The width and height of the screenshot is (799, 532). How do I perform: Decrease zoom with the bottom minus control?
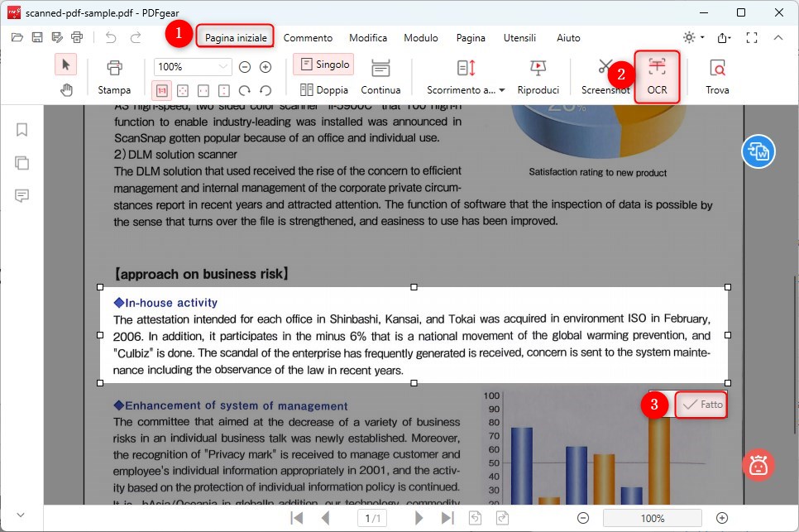click(583, 517)
